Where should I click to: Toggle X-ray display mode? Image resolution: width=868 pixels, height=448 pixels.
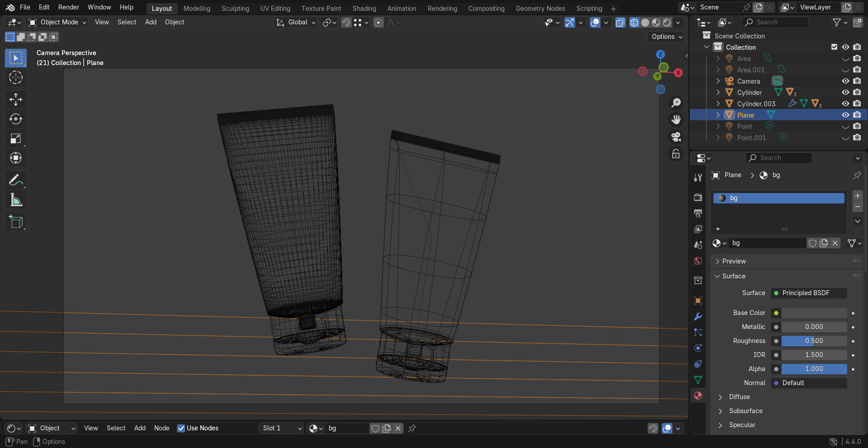620,23
